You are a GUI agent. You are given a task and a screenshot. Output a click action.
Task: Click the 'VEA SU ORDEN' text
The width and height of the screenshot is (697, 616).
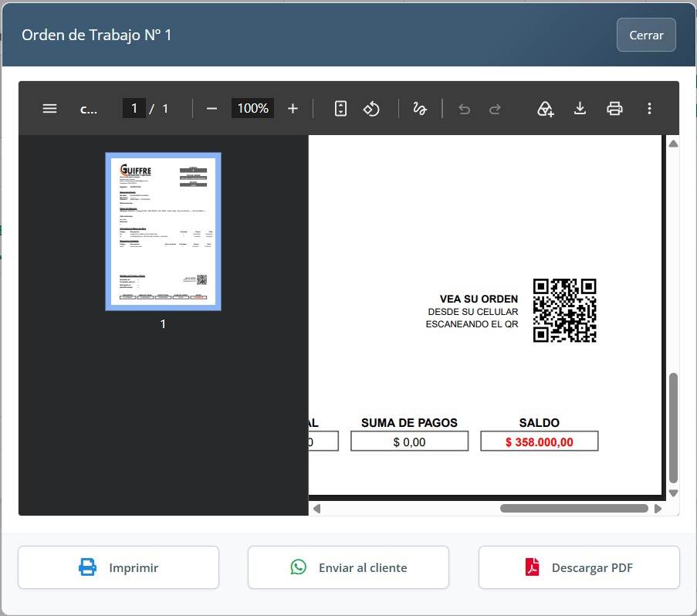pos(479,299)
